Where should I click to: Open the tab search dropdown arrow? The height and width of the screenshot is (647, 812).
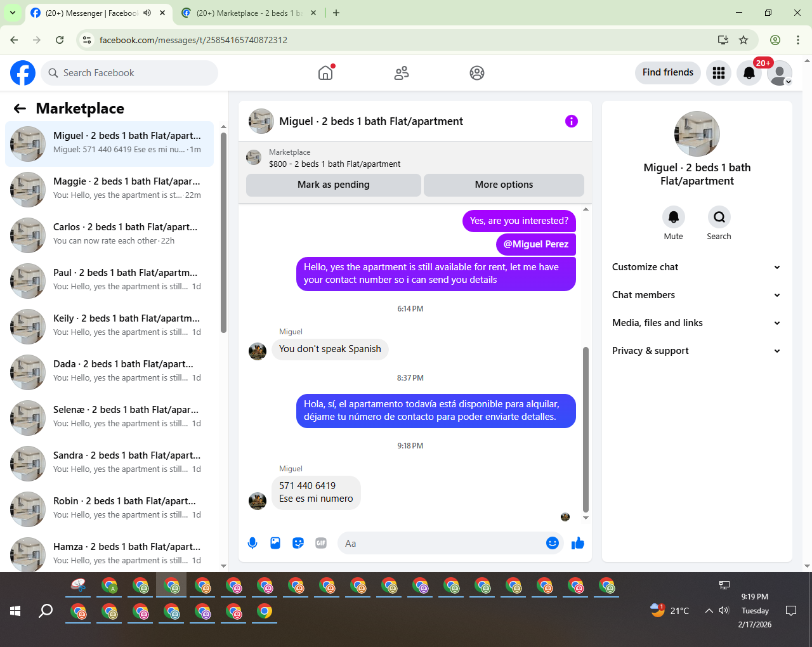pyautogui.click(x=12, y=13)
